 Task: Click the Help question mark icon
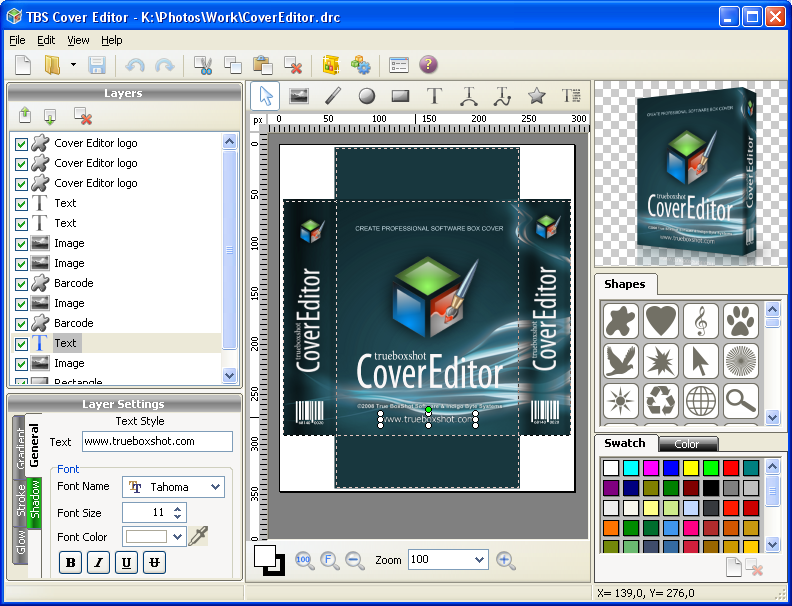(x=428, y=66)
